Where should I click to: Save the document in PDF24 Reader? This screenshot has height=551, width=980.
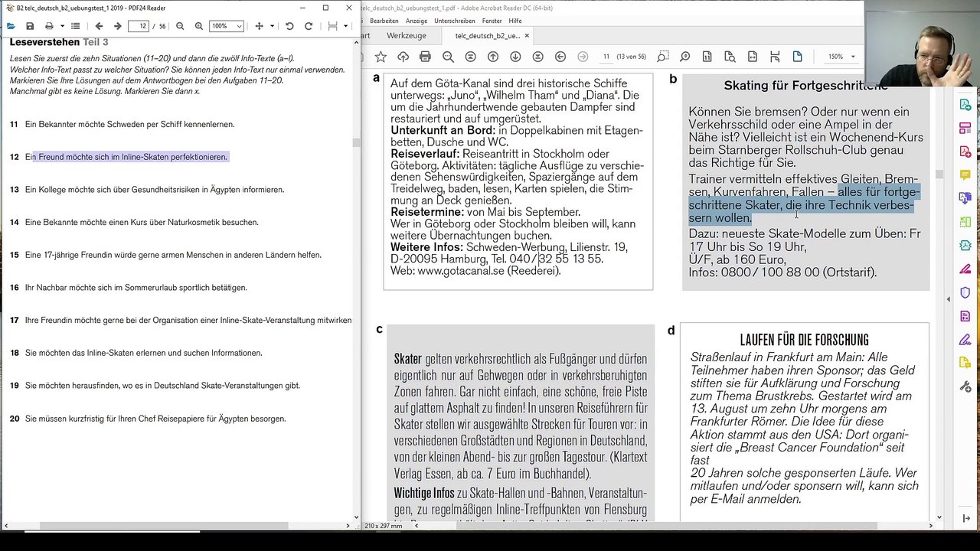tap(30, 26)
